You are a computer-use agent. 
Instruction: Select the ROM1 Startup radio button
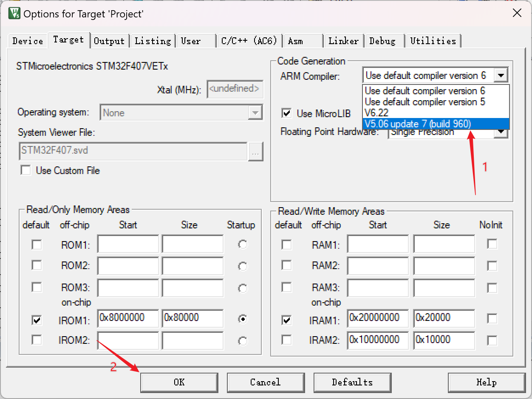243,244
